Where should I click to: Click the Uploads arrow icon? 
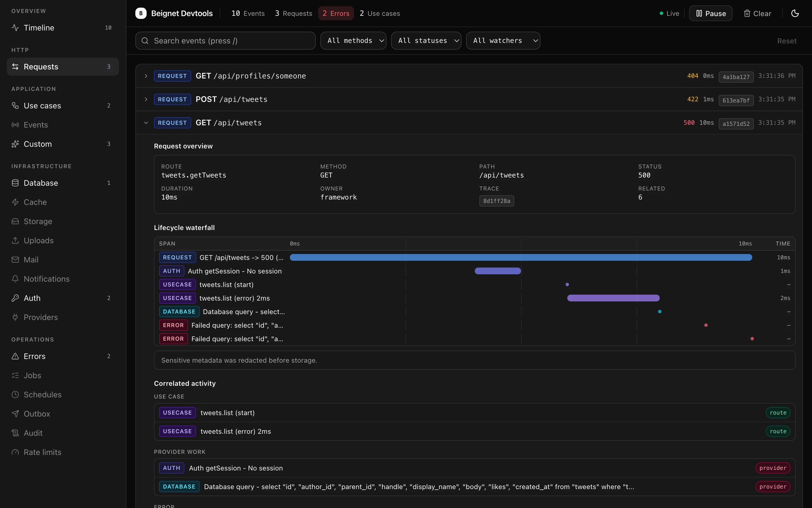[x=15, y=240]
